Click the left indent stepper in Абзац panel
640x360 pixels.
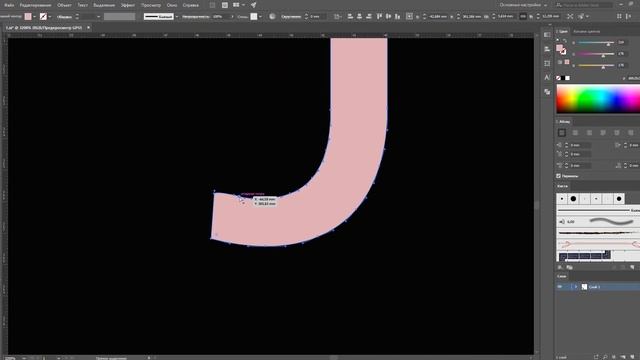(567, 145)
